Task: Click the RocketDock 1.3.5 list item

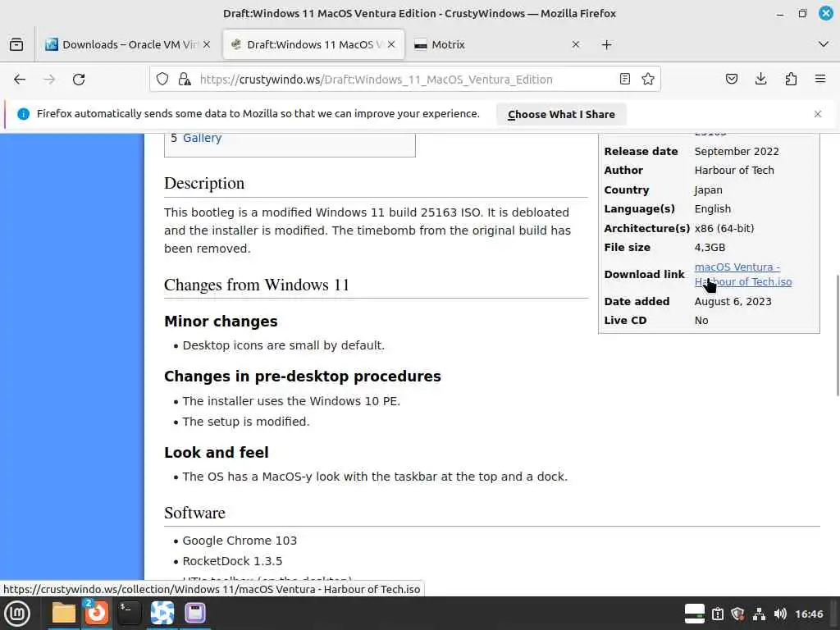Action: (232, 561)
